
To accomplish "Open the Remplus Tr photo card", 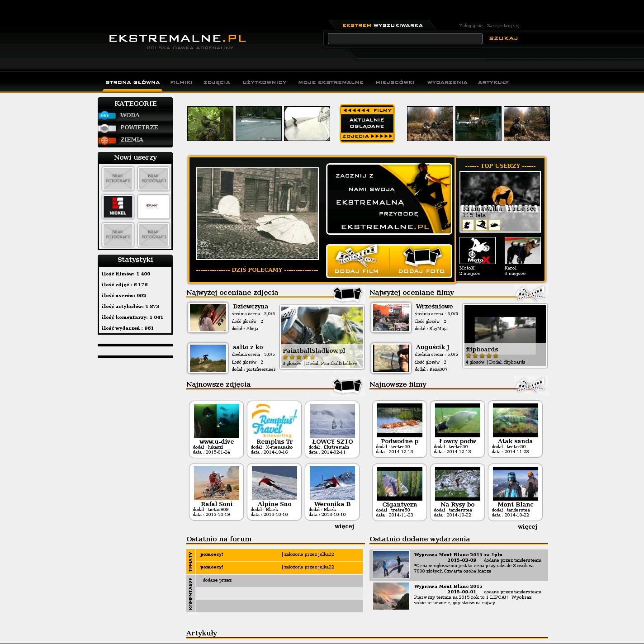I will pyautogui.click(x=275, y=429).
